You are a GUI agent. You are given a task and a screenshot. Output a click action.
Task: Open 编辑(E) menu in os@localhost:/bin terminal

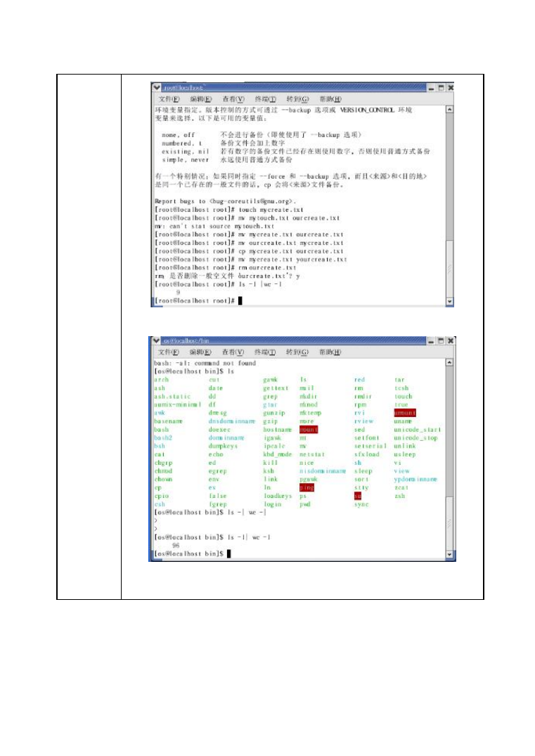click(x=200, y=352)
